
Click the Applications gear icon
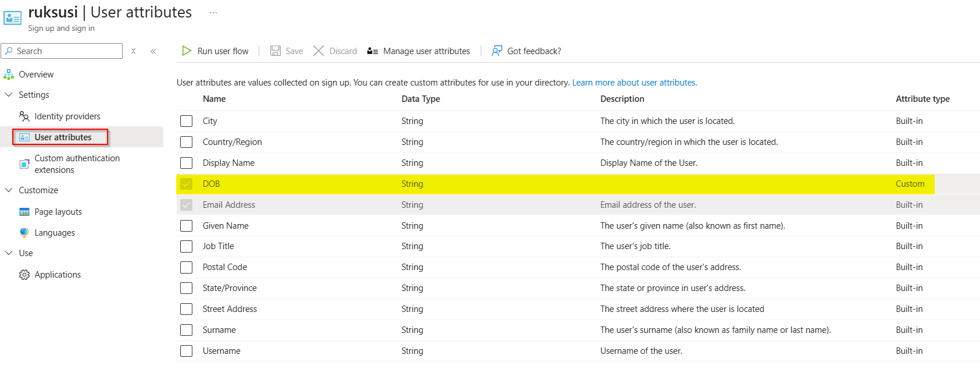(x=24, y=275)
